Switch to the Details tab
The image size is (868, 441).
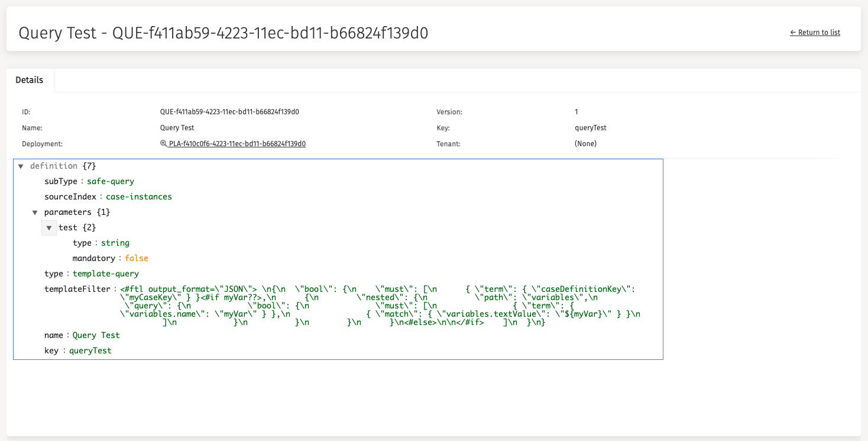30,79
